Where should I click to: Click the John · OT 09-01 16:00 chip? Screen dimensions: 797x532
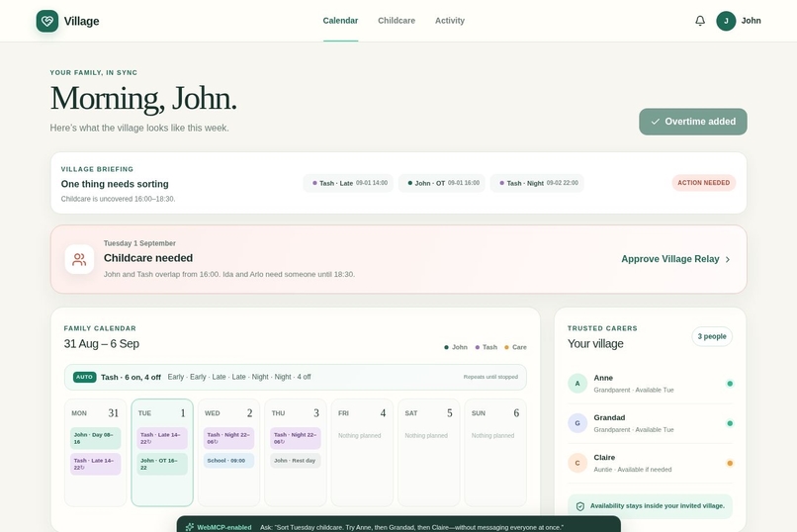pos(442,183)
